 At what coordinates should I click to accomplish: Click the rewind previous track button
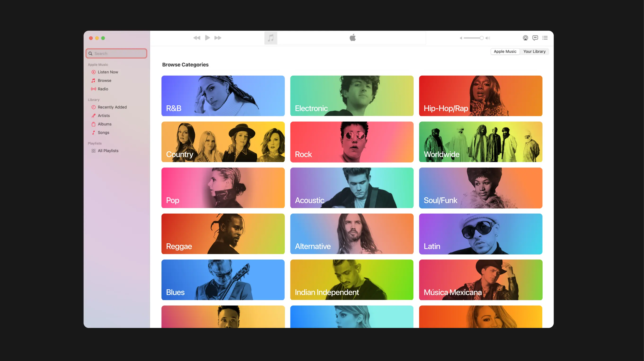(x=197, y=38)
